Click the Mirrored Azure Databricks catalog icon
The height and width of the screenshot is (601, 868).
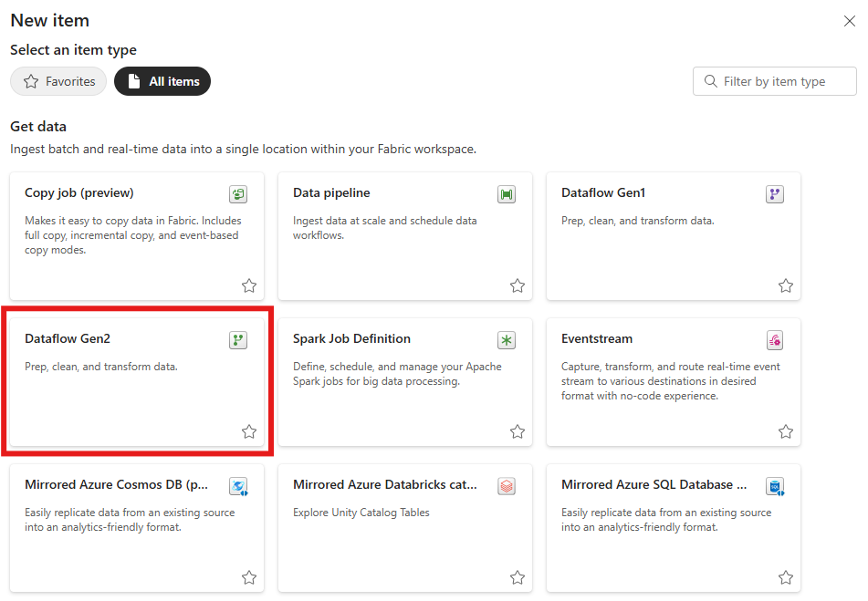[507, 486]
